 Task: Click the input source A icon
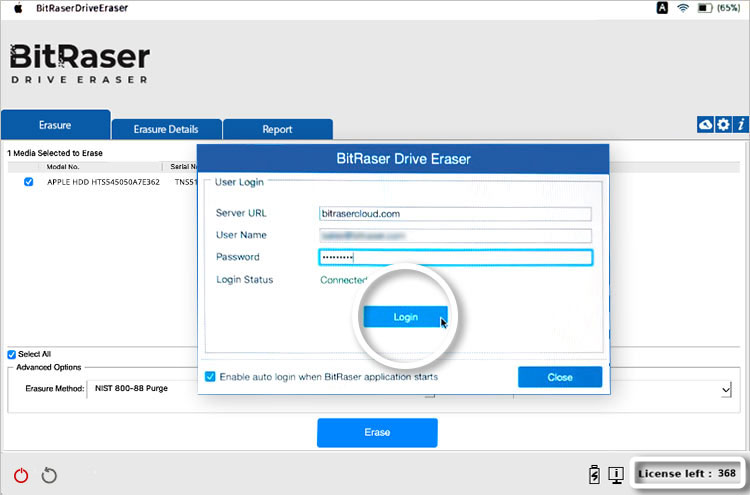pyautogui.click(x=662, y=8)
